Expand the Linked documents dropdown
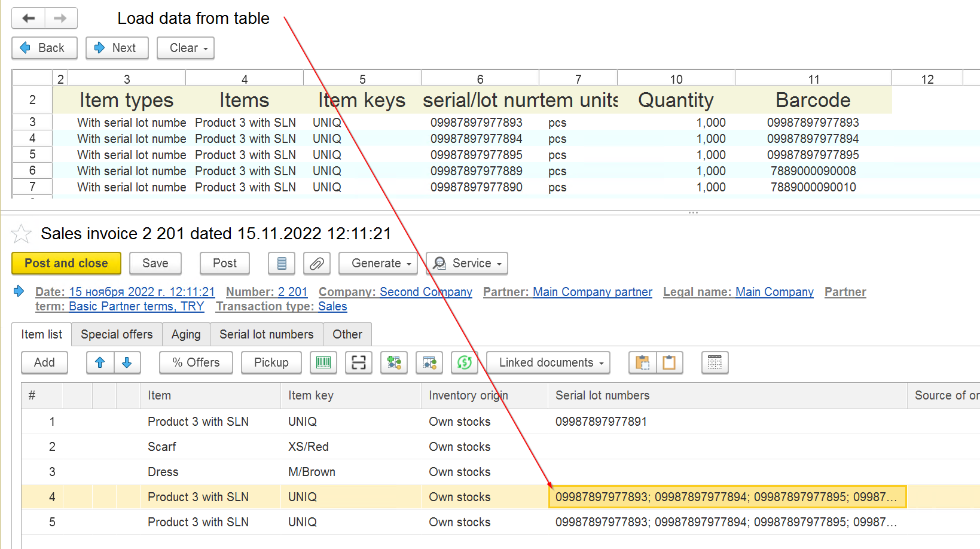Screen dimensions: 980x549 point(547,362)
